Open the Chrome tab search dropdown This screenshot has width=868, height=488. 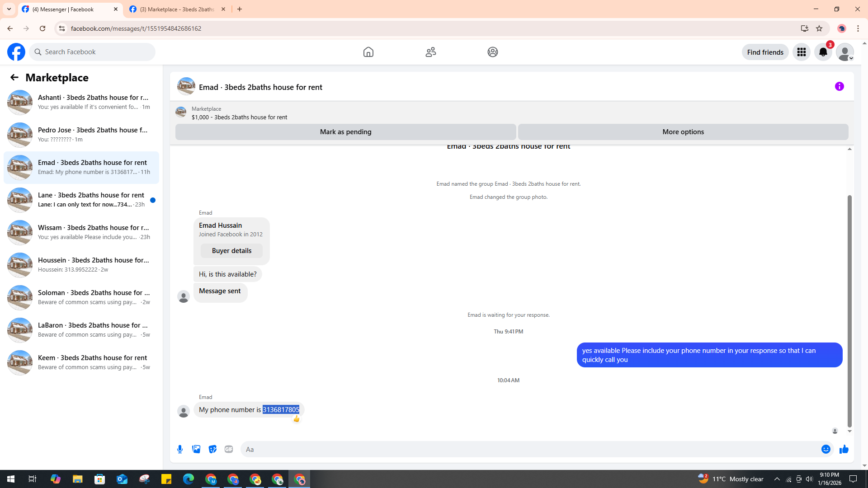(x=9, y=9)
